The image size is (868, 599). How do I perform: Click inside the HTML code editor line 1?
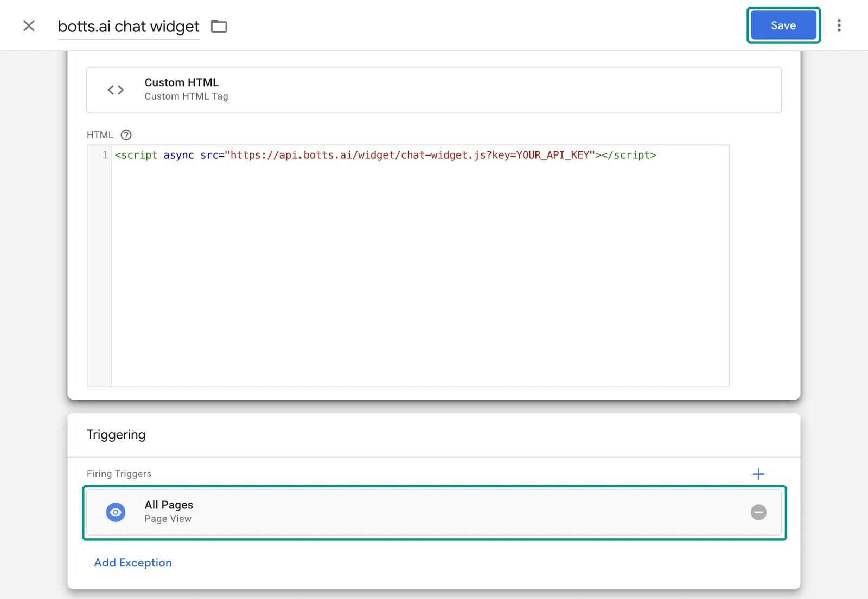[385, 155]
